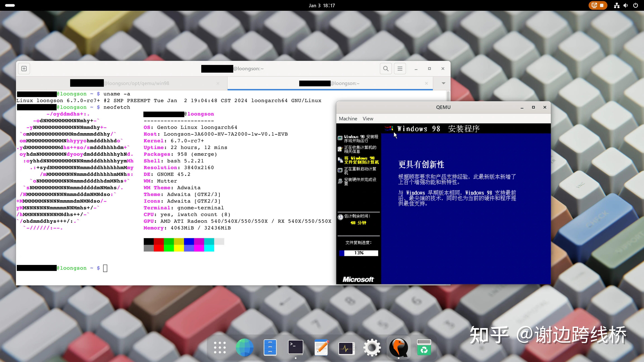Close the QEMU window
Screen dimensions: 644x362
pyautogui.click(x=545, y=107)
